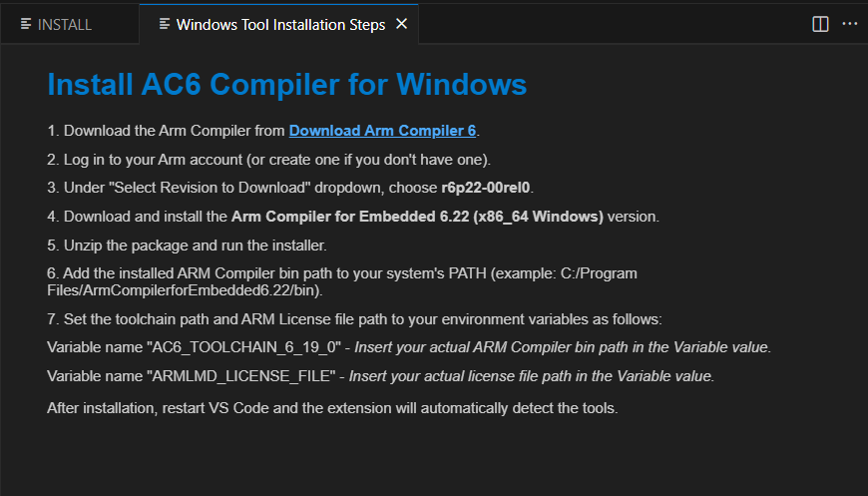The image size is (868, 496).
Task: Click the step 7 environment variables line
Action: coord(354,319)
